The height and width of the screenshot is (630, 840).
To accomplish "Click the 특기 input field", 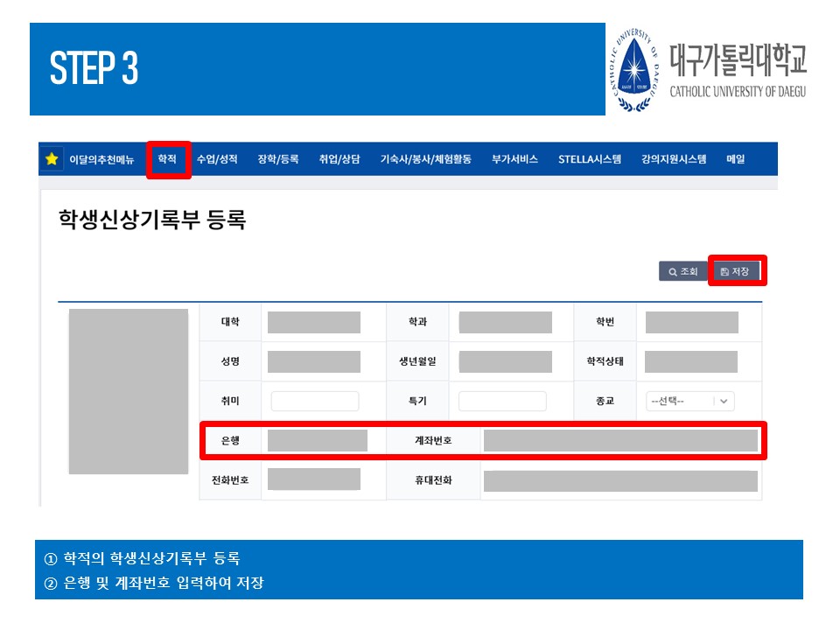I will click(x=502, y=401).
